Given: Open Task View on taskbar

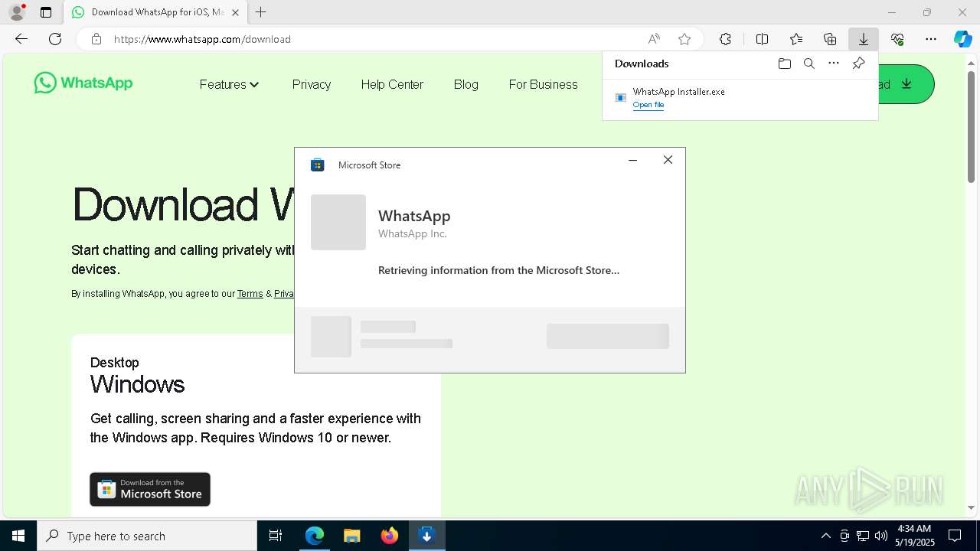Looking at the screenshot, I should [276, 536].
